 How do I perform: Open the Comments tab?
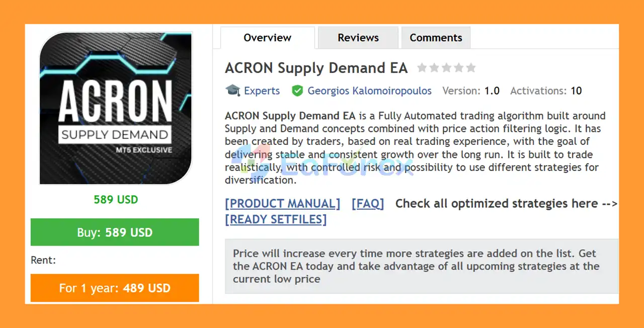[x=436, y=37]
